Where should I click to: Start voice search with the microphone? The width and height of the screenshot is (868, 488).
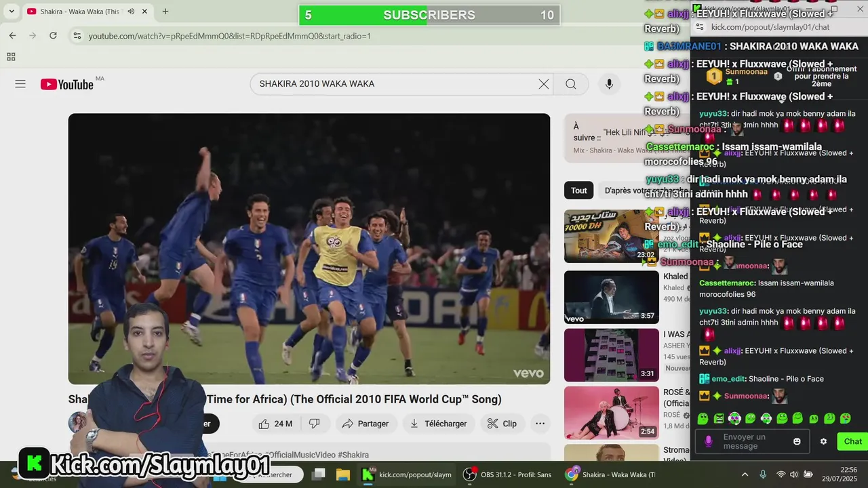[x=609, y=84]
